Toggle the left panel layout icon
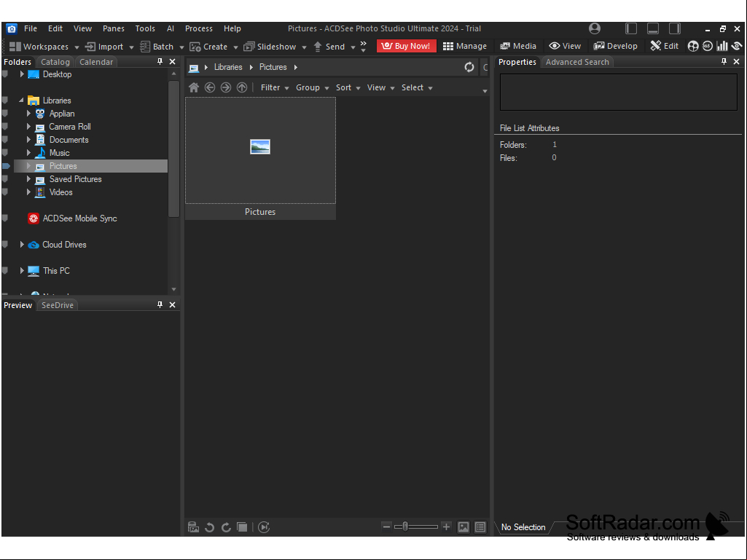747x560 pixels. click(x=631, y=28)
